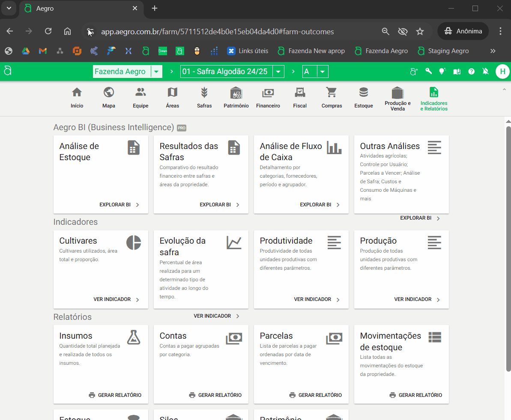
Task: Open the help question mark icon
Action: (472, 71)
